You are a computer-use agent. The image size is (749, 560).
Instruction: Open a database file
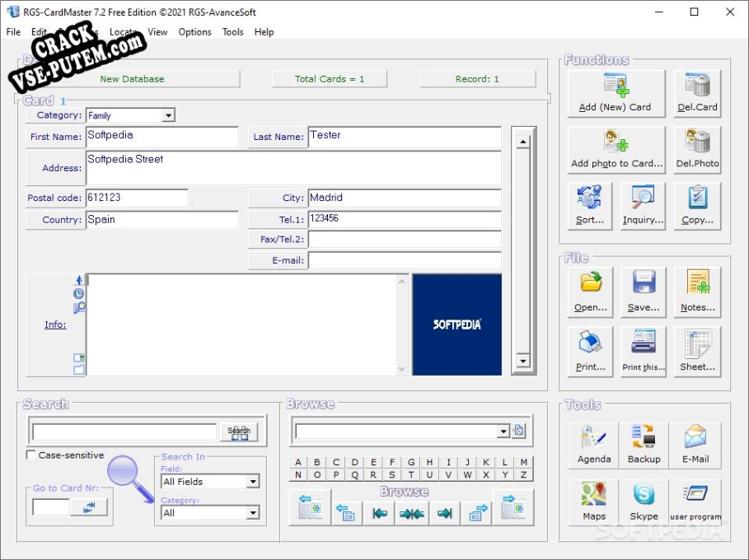pos(591,292)
